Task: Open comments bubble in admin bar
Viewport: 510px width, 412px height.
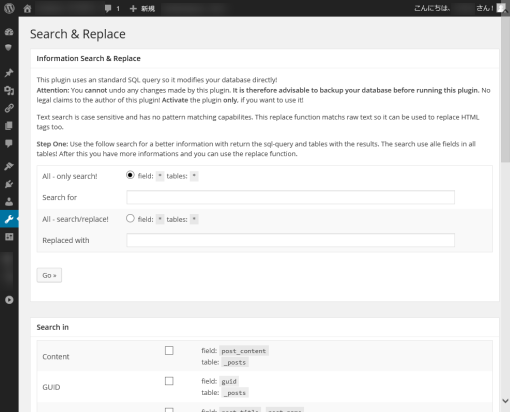Action: pos(112,9)
